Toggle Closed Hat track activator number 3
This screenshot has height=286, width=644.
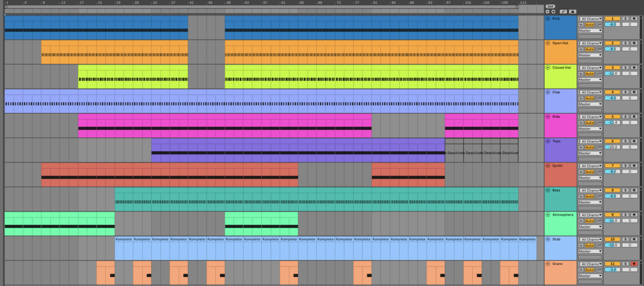(612, 68)
